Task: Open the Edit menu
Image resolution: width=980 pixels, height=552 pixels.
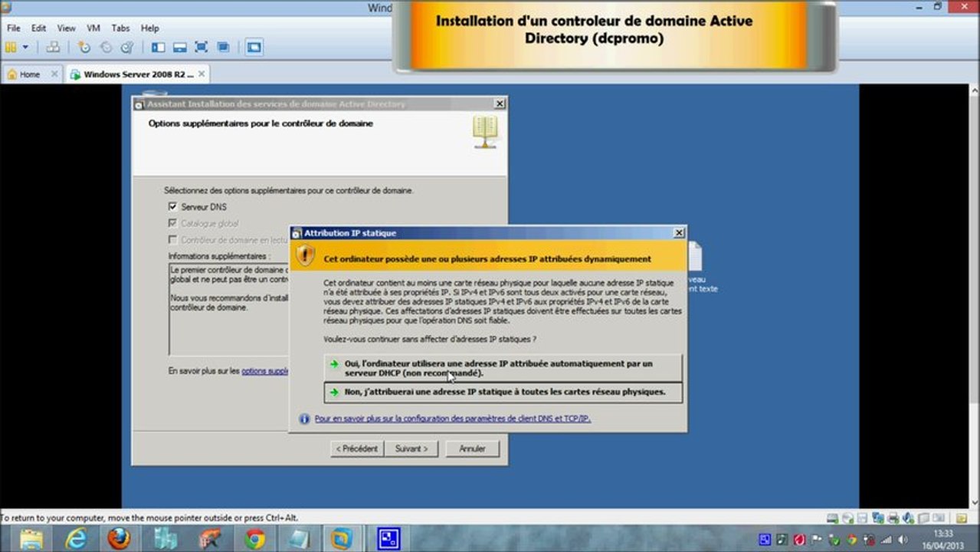Action: click(x=38, y=28)
